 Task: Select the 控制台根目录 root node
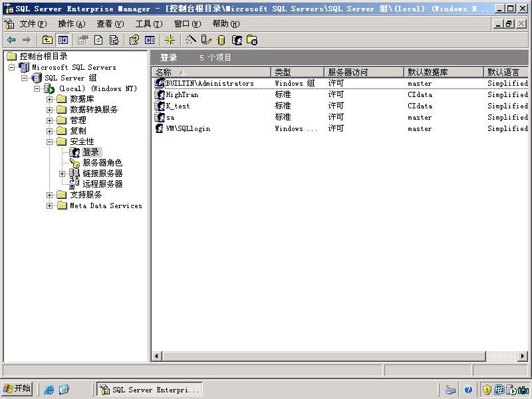43,57
